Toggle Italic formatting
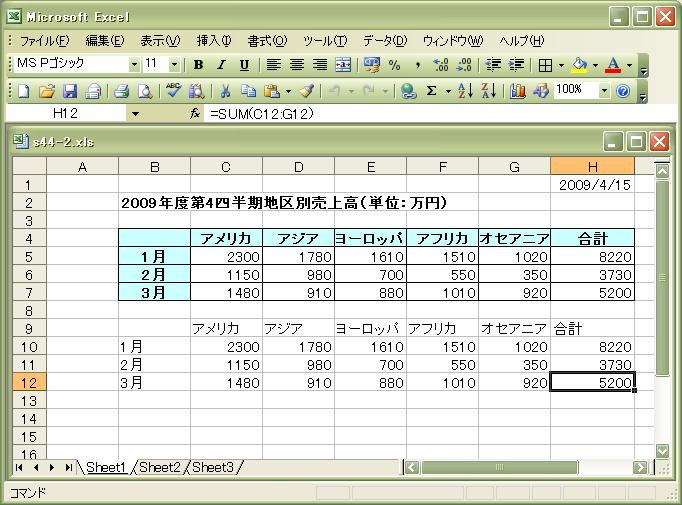This screenshot has width=682, height=505. coord(221,65)
